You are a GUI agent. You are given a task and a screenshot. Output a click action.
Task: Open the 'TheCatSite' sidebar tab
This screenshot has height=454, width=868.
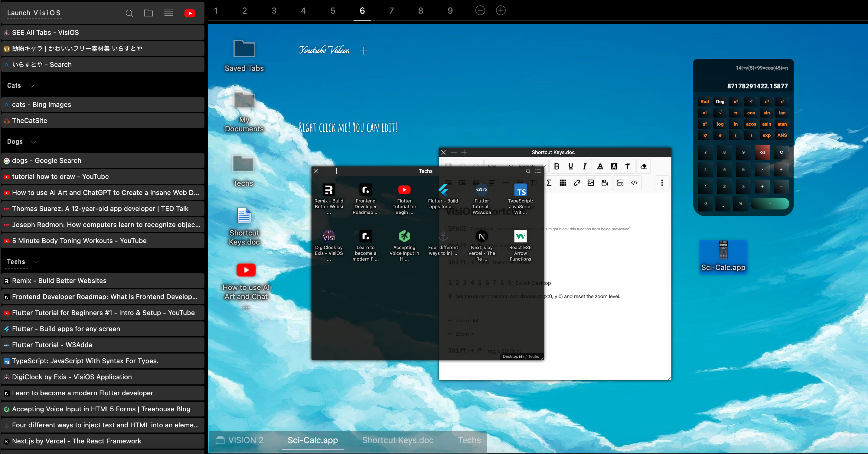[x=103, y=121]
